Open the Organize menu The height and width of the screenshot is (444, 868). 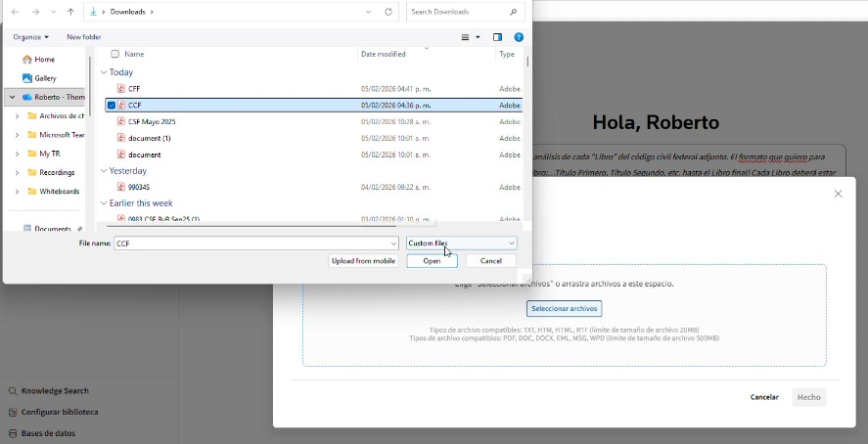coord(31,37)
